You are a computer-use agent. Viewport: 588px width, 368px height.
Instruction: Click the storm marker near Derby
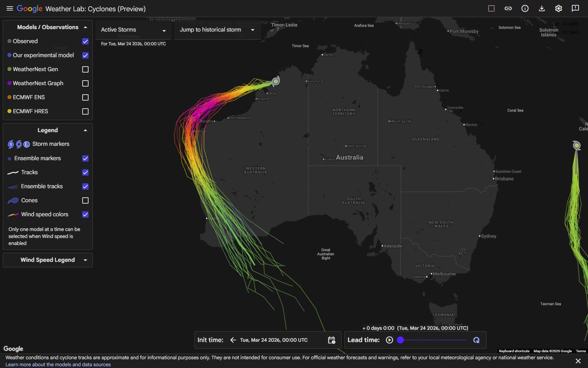(x=276, y=81)
